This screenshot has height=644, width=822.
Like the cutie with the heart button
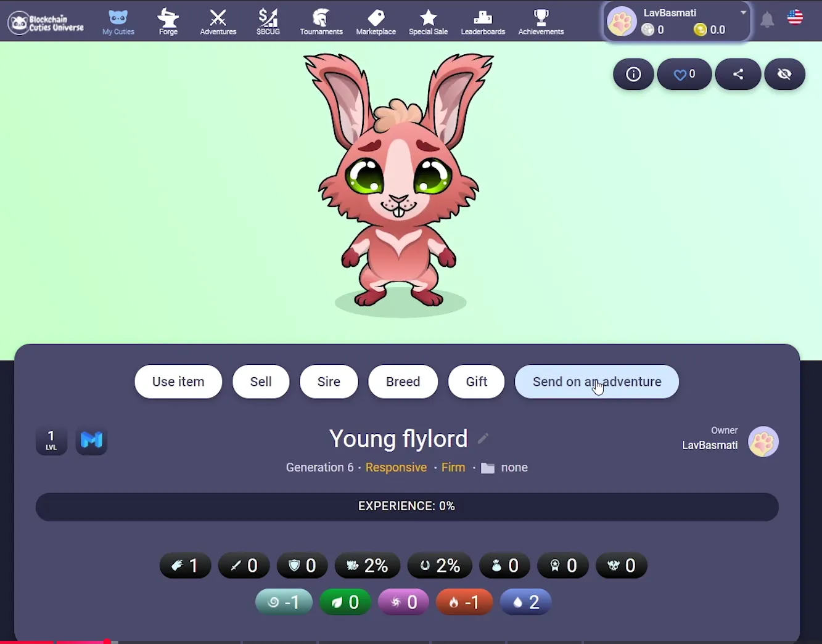tap(684, 75)
